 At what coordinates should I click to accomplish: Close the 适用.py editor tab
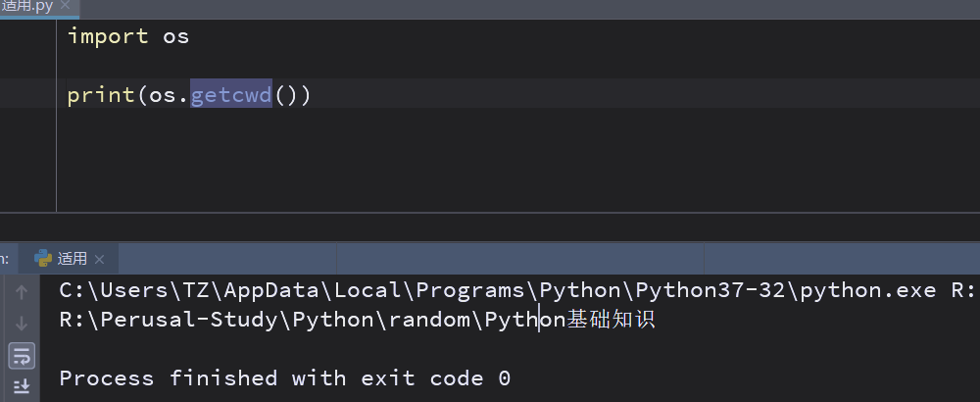pos(67,5)
